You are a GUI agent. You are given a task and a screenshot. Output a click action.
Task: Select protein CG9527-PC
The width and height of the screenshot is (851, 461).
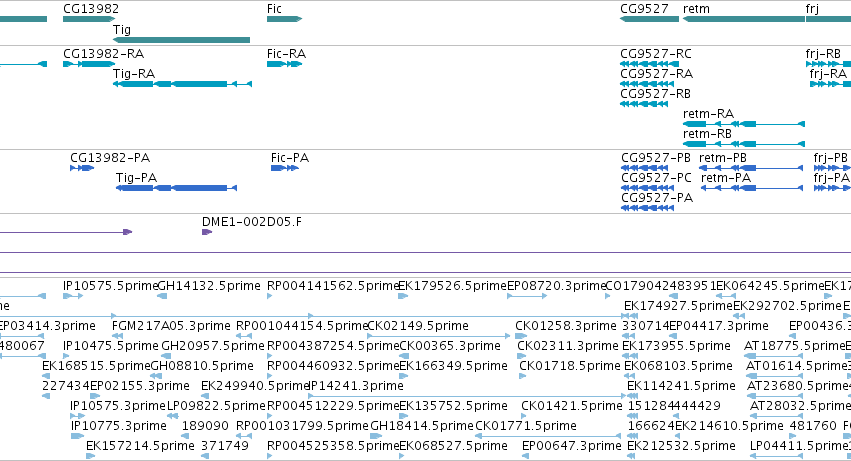(657, 178)
